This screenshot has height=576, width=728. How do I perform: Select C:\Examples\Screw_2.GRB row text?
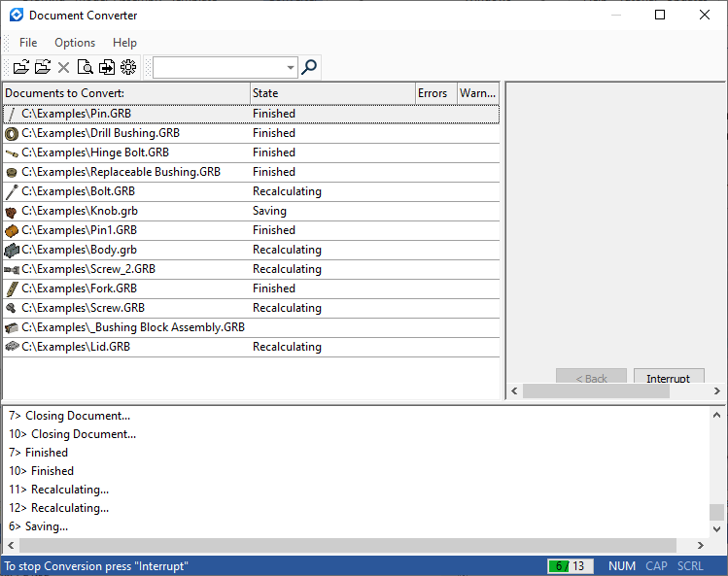click(x=88, y=269)
